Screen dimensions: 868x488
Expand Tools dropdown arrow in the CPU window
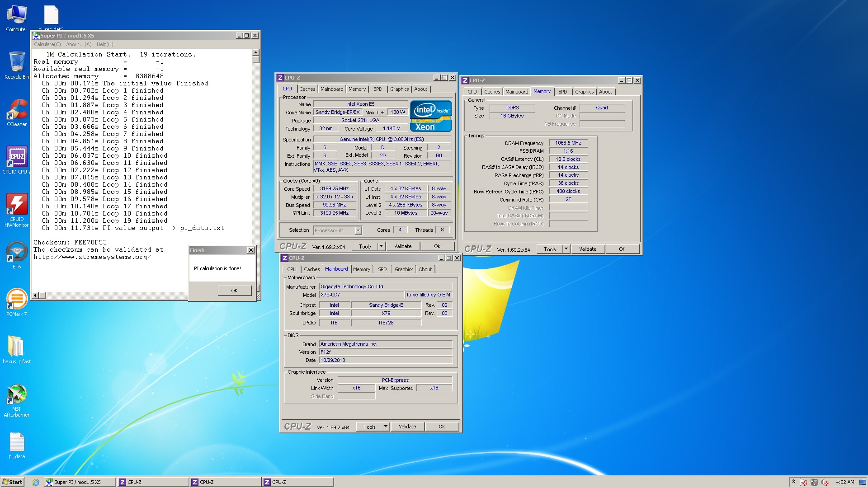tap(382, 247)
